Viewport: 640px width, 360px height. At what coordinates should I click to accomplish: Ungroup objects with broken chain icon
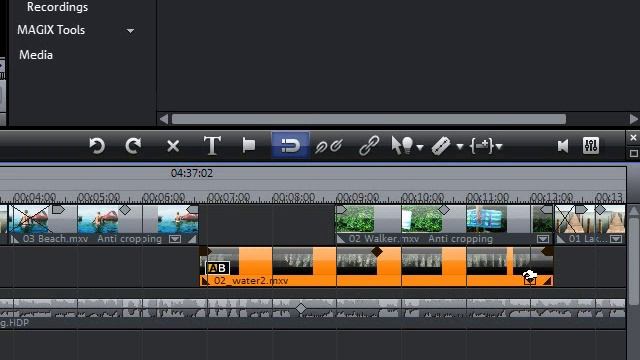(329, 146)
